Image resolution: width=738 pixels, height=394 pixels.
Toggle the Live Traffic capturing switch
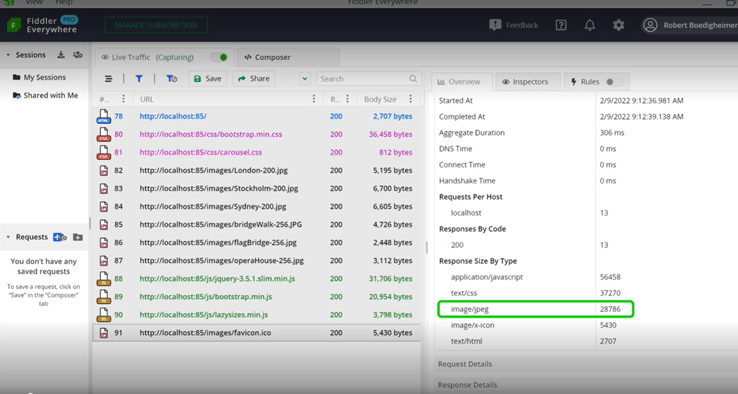click(219, 57)
